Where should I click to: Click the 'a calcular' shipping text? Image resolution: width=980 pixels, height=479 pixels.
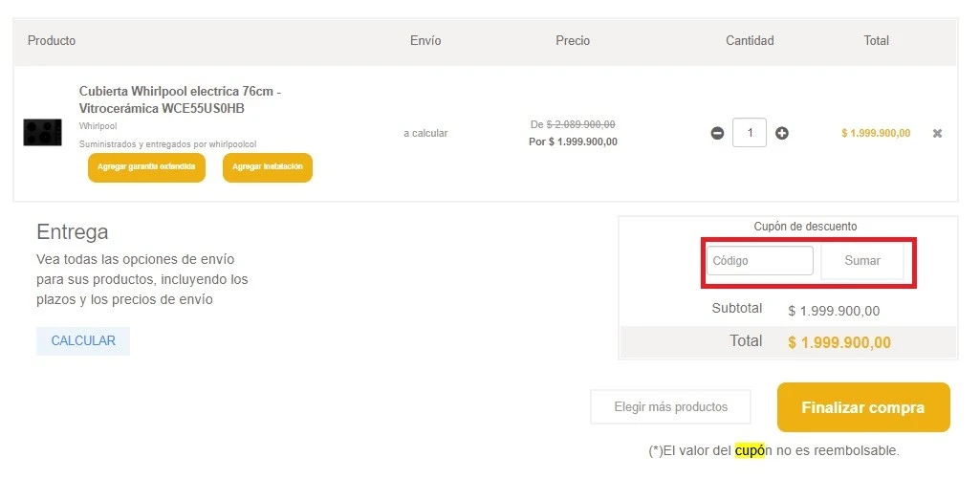click(425, 133)
